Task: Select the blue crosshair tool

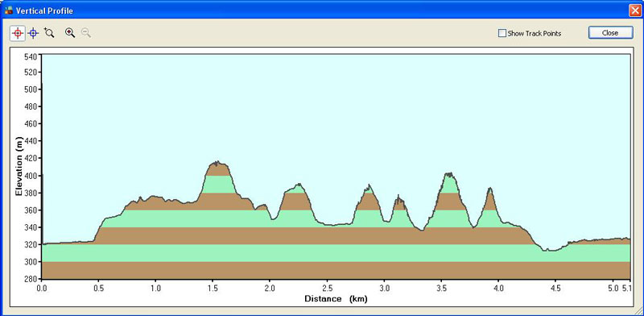Action: tap(34, 33)
